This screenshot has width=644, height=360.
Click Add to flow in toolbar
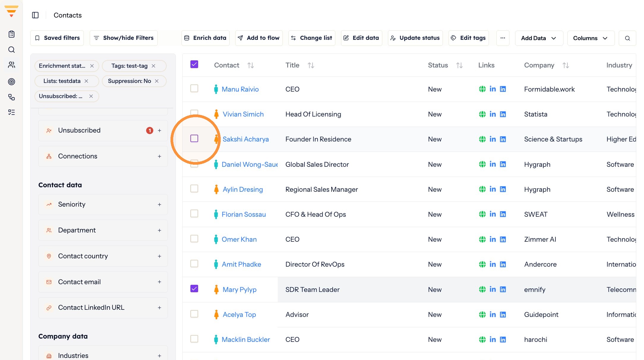pos(259,38)
